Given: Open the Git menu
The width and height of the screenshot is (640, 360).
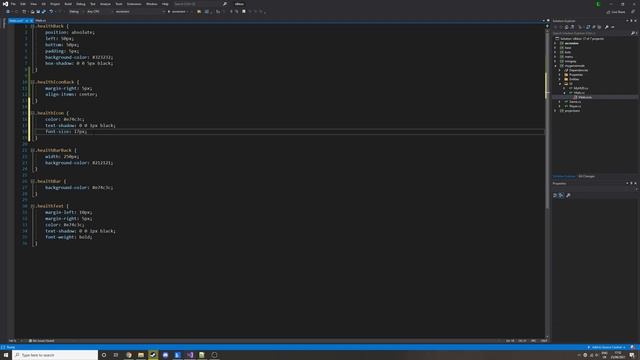Looking at the screenshot, I should (x=43, y=4).
